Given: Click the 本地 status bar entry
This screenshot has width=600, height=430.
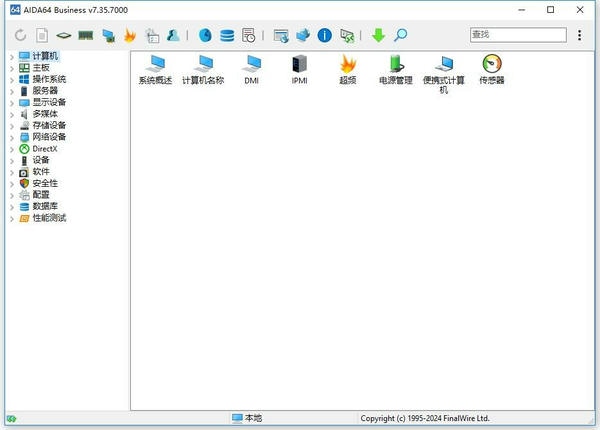Looking at the screenshot, I should pyautogui.click(x=247, y=418).
